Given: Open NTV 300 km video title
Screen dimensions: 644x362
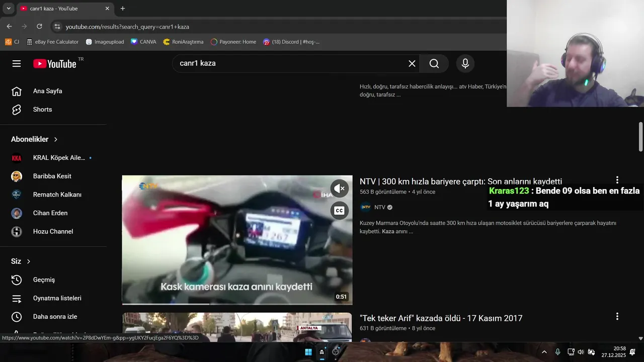Looking at the screenshot, I should point(461,182).
